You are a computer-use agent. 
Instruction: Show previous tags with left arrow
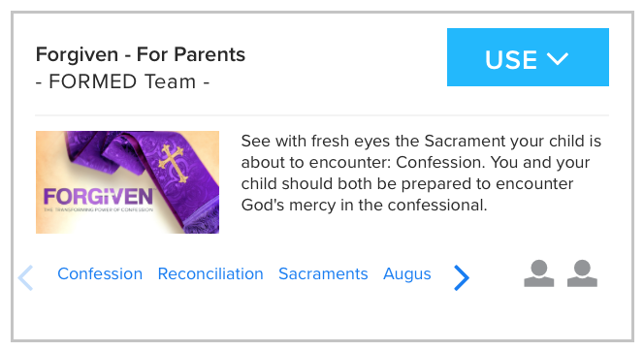pos(25,277)
